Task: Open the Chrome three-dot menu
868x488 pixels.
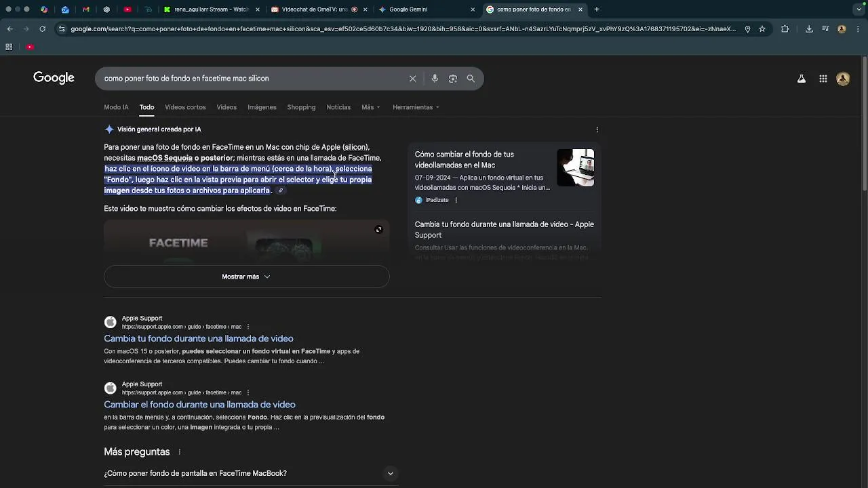Action: click(x=858, y=29)
